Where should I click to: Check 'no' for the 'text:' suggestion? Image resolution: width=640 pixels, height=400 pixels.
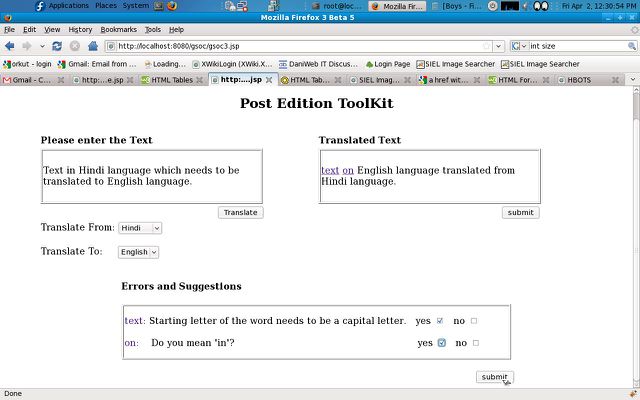pyautogui.click(x=474, y=321)
